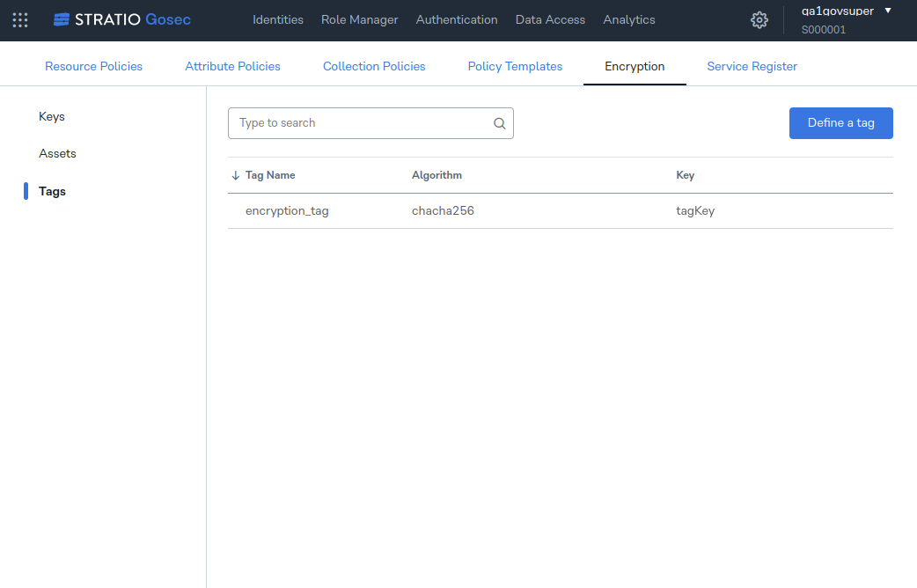Image resolution: width=917 pixels, height=588 pixels.
Task: Open the apps grid launcher icon
Action: [20, 19]
